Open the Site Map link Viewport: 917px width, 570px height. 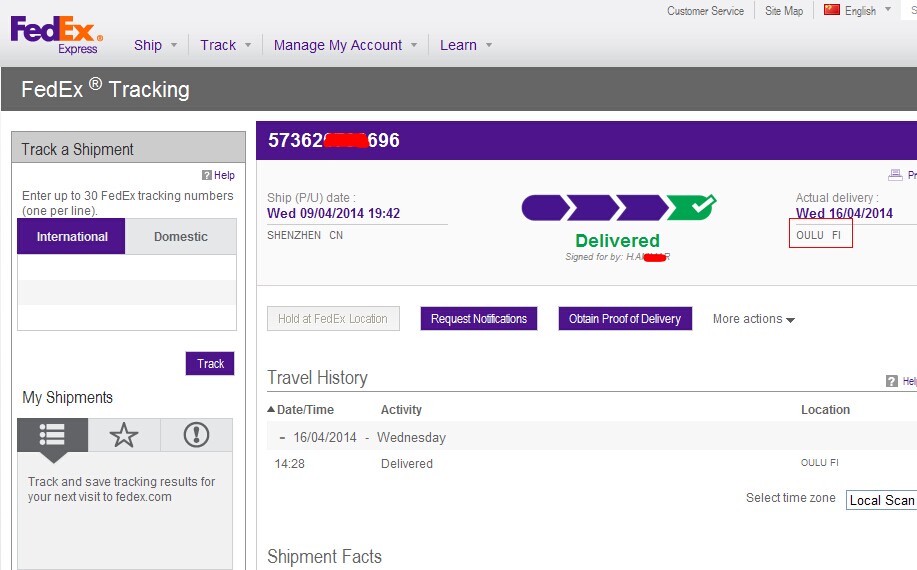tap(784, 11)
